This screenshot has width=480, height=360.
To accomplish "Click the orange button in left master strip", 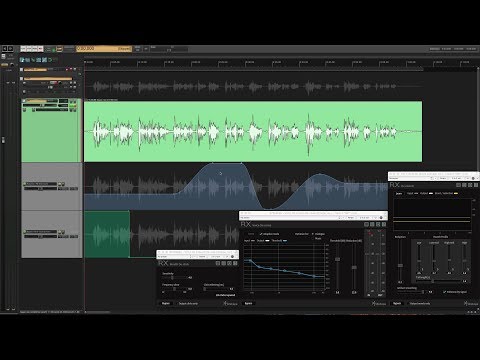I will tap(5, 65).
